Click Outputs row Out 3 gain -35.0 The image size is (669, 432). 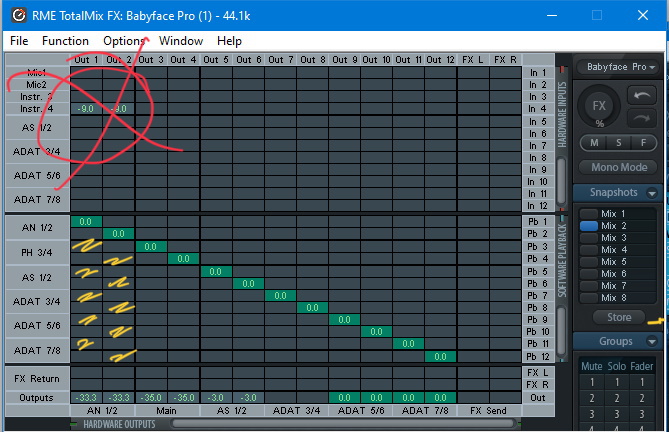coord(151,397)
